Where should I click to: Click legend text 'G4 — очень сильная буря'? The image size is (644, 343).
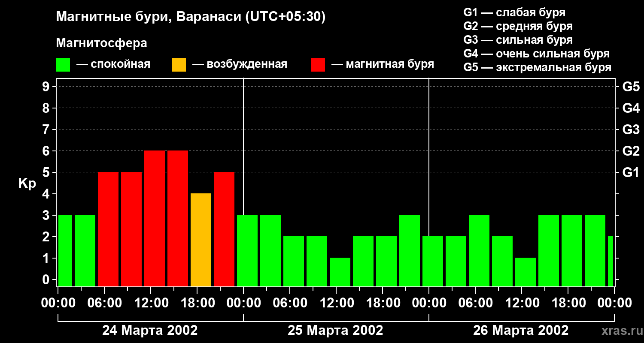coord(537,53)
